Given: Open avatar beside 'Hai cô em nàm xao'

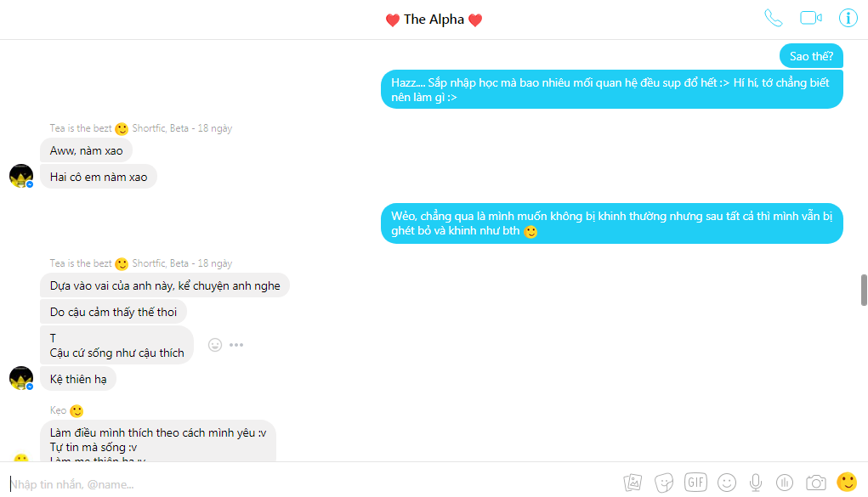Looking at the screenshot, I should pyautogui.click(x=21, y=176).
